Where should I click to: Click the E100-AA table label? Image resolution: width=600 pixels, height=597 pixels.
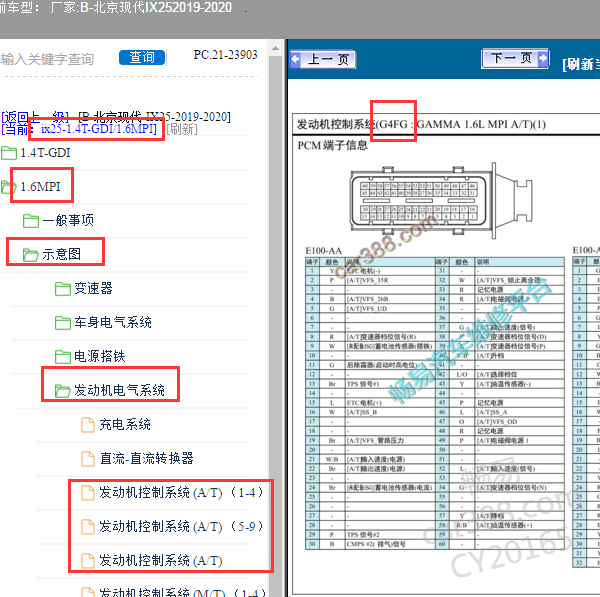point(323,251)
